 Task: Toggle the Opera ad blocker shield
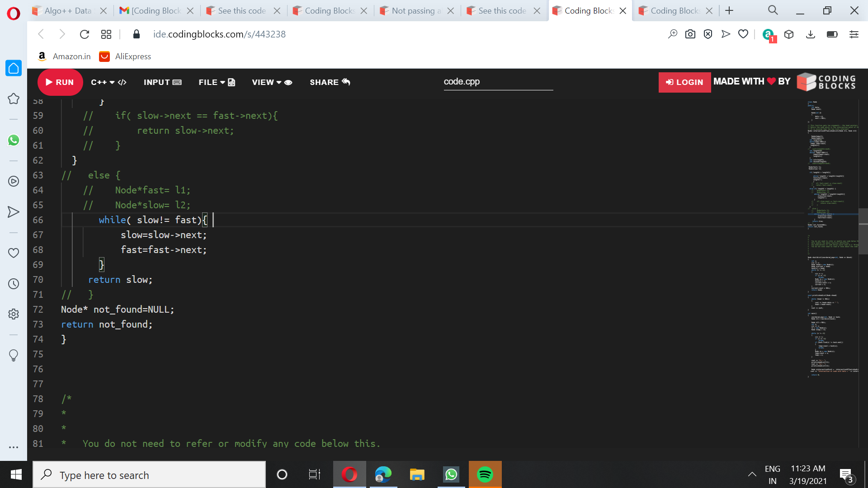(708, 34)
